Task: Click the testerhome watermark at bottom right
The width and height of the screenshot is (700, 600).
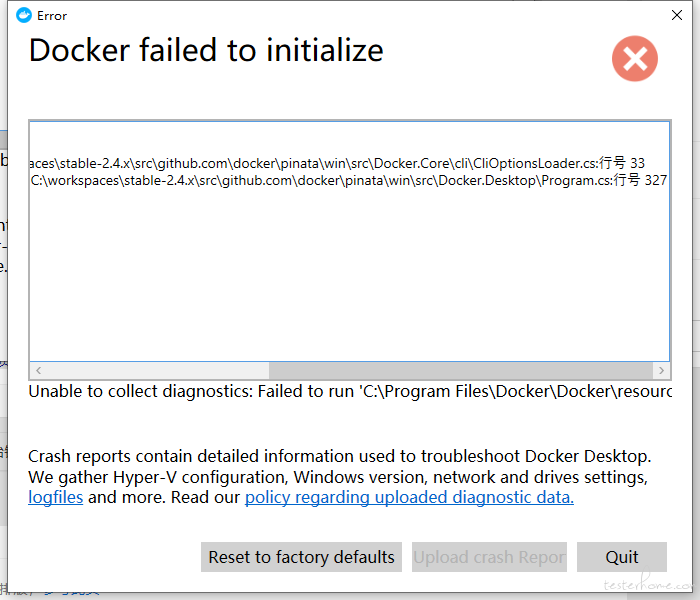Action: pyautogui.click(x=650, y=583)
